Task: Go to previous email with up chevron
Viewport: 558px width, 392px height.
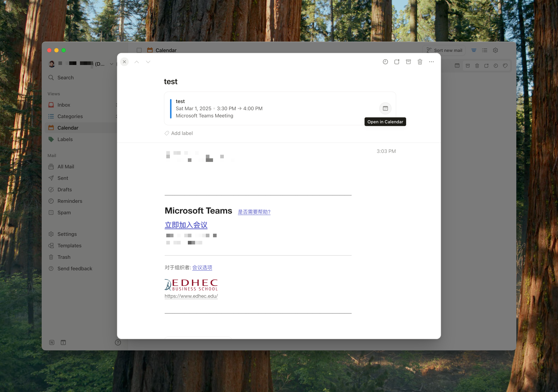Action: pos(137,62)
